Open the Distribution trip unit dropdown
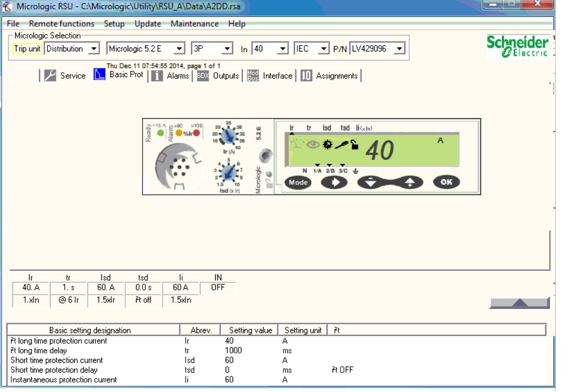Viewport: 570px width, 392px height. pos(95,49)
